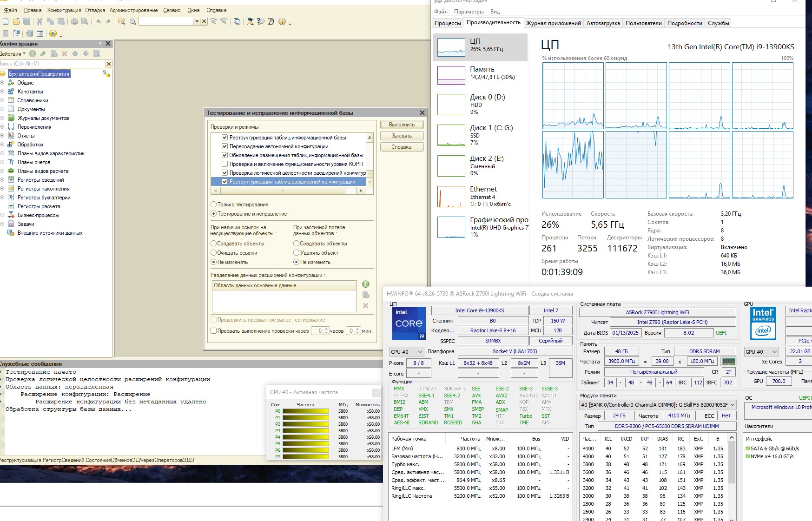Open the CPU #0 dropdown in HWiNFO
812x521 pixels.
pos(407,352)
